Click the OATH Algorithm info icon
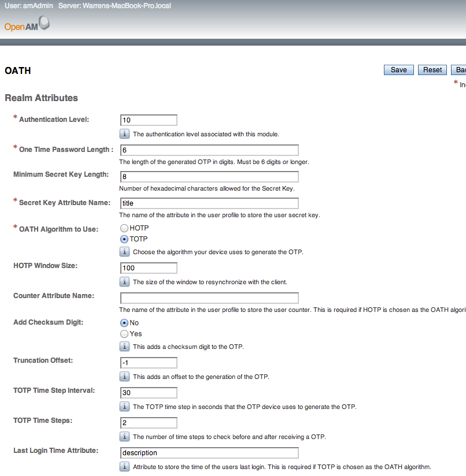 (124, 251)
